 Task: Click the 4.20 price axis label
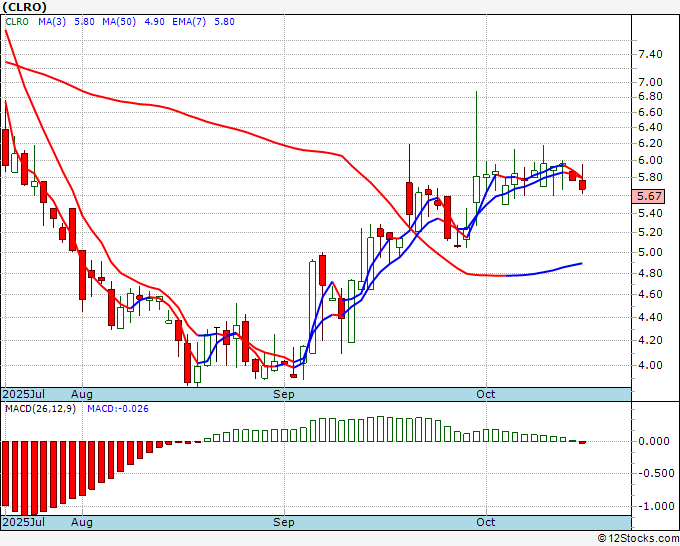point(650,340)
